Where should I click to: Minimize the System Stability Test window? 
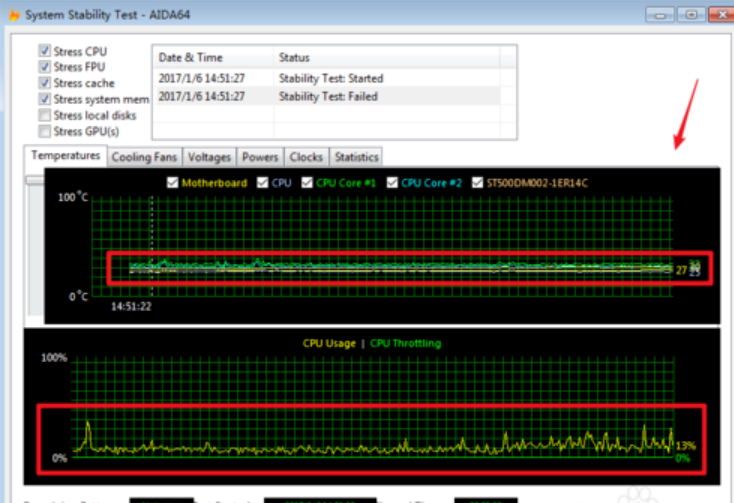[x=659, y=14]
